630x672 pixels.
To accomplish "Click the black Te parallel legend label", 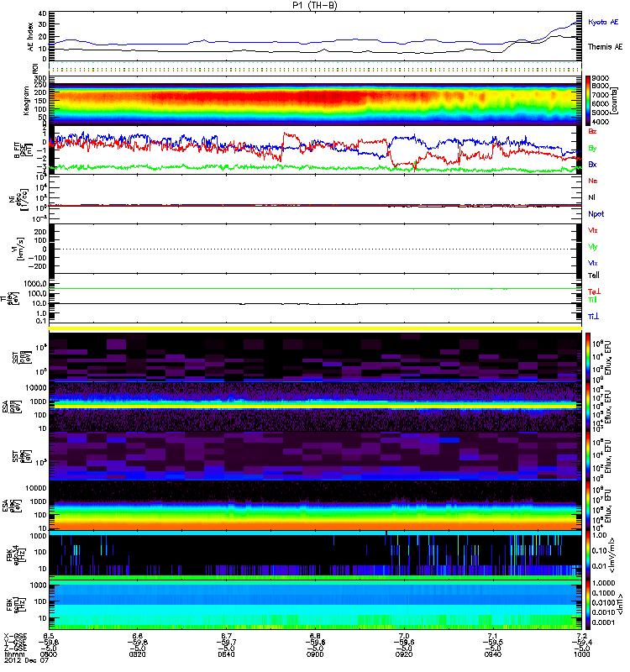I will point(594,276).
